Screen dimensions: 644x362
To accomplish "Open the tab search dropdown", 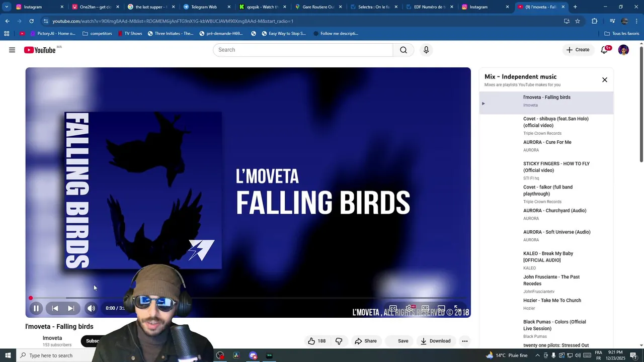I will pos(7,7).
